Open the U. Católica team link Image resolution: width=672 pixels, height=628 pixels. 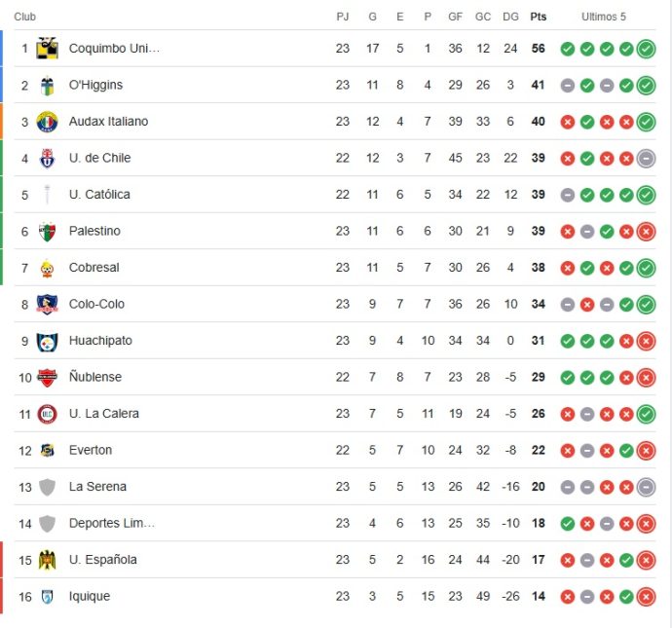point(99,195)
